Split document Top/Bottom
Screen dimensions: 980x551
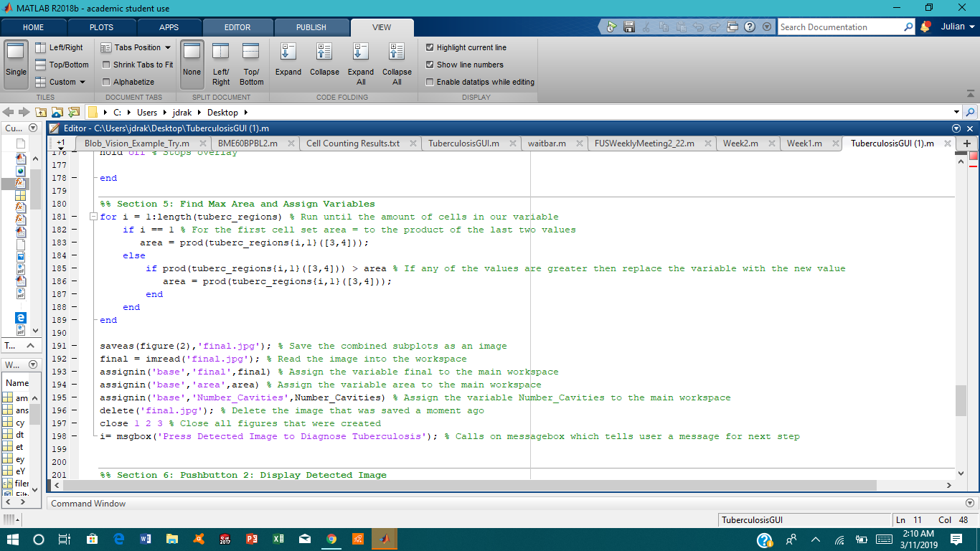(x=251, y=64)
